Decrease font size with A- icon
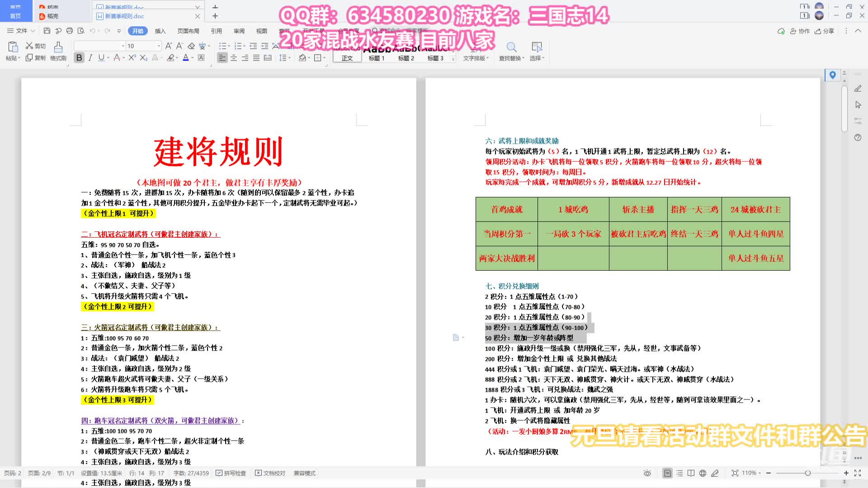The width and height of the screenshot is (868, 488). [179, 46]
